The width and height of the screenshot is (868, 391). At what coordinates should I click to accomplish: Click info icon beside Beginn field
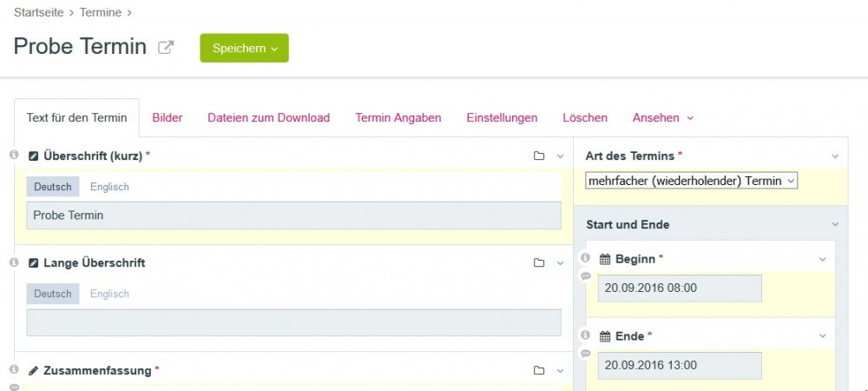click(x=586, y=257)
